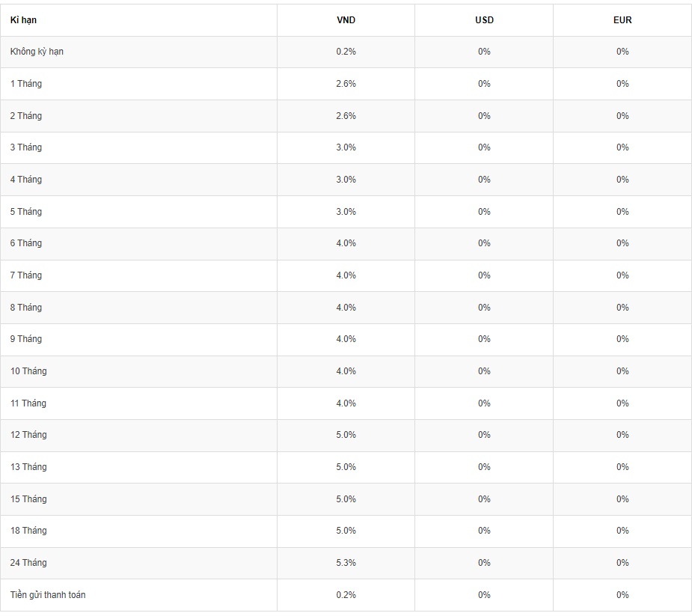Click the Kì hạn column header
This screenshot has height=616, width=692.
[x=23, y=20]
